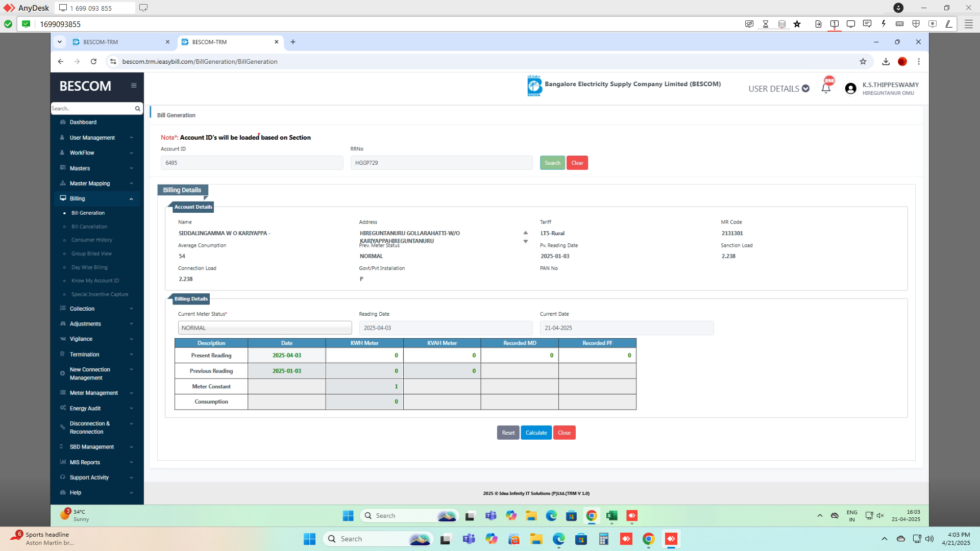Expand the Termination menu
This screenshot has width=980, height=551.
click(x=97, y=355)
